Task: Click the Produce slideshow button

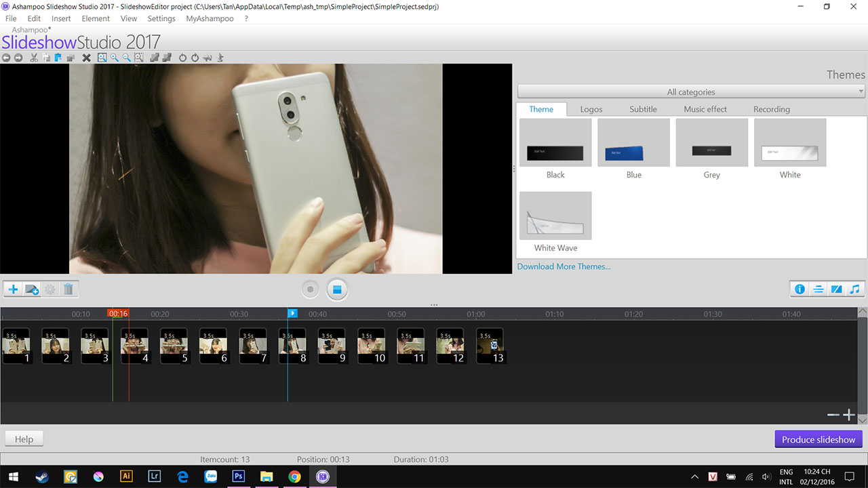Action: [818, 439]
